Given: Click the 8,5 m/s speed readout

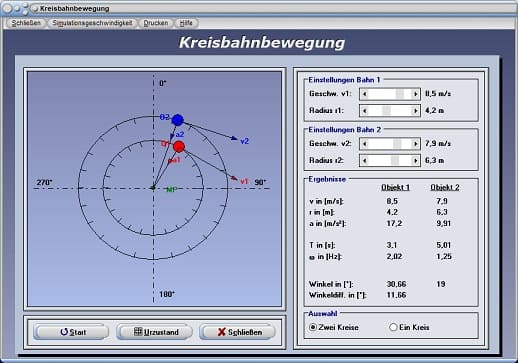Looking at the screenshot, I should tap(438, 94).
